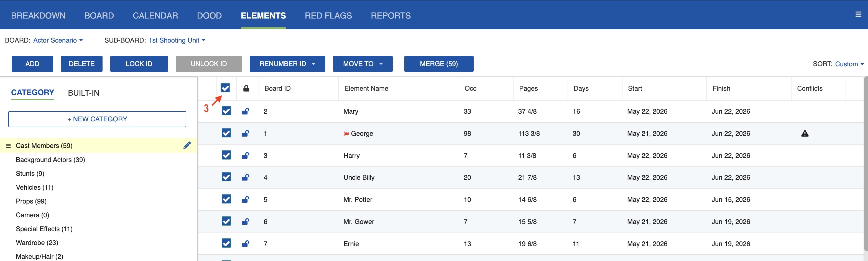
Task: Click the lock icon in table header
Action: tap(246, 88)
